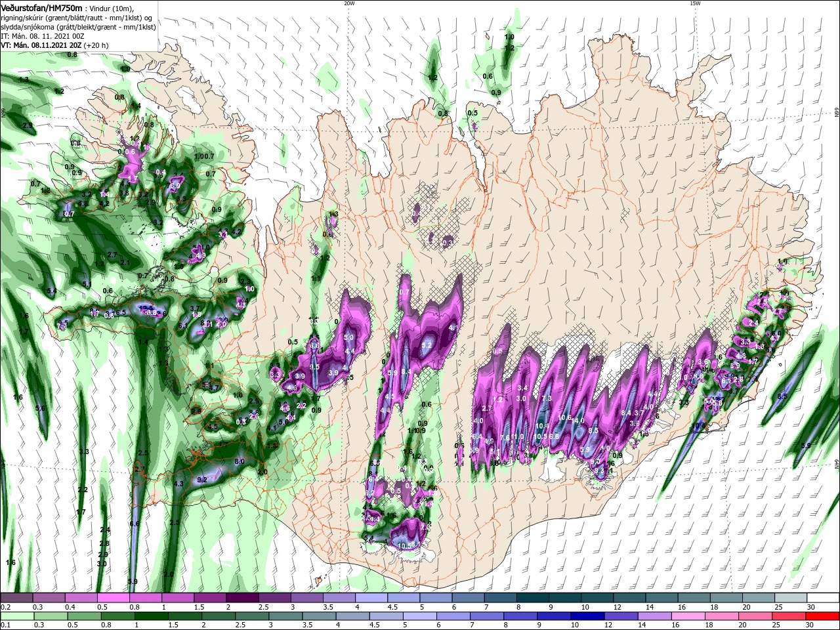This screenshot has width=840, height=630.
Task: Click the 2.7 value in northwest sea
Action: [112, 255]
